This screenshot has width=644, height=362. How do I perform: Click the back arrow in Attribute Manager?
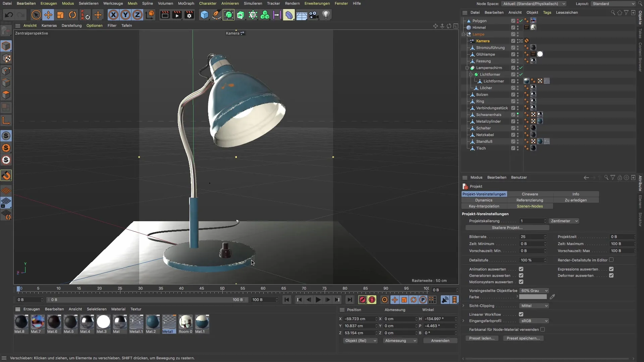point(586,178)
